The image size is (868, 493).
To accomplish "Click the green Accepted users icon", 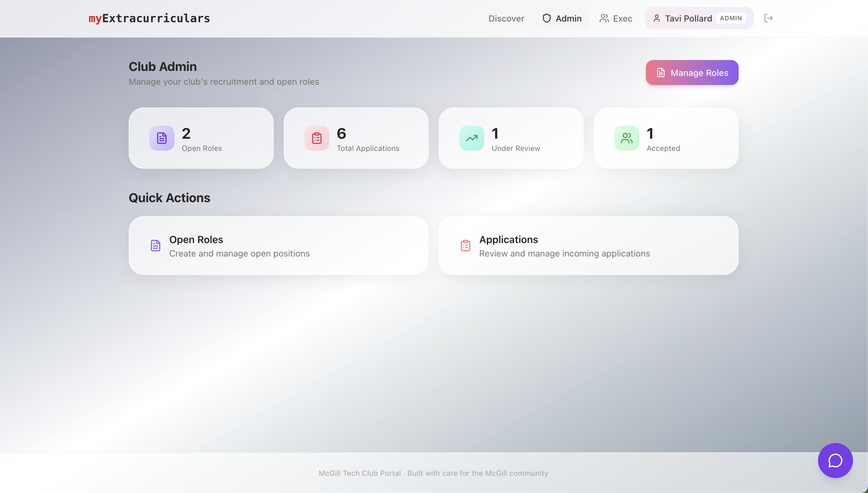I will 626,138.
